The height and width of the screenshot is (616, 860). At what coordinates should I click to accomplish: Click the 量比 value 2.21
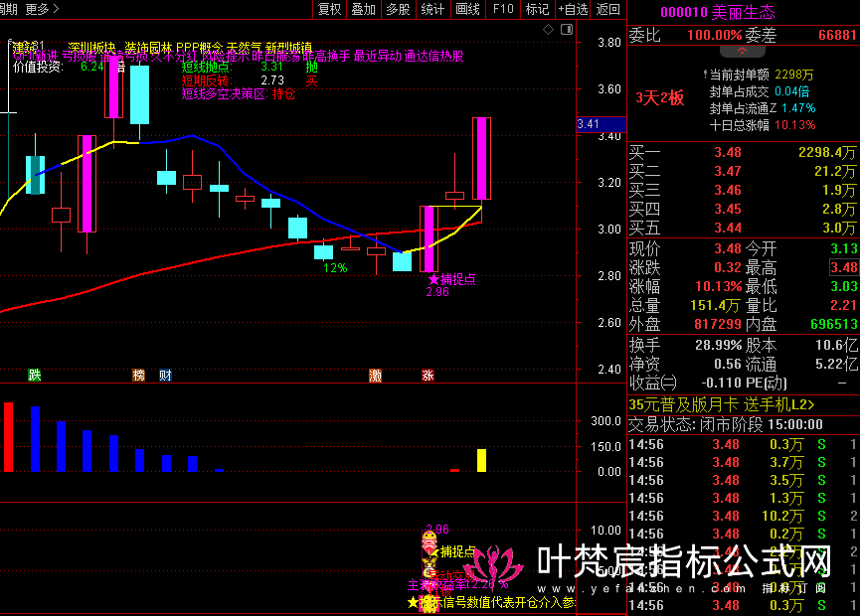tap(843, 305)
